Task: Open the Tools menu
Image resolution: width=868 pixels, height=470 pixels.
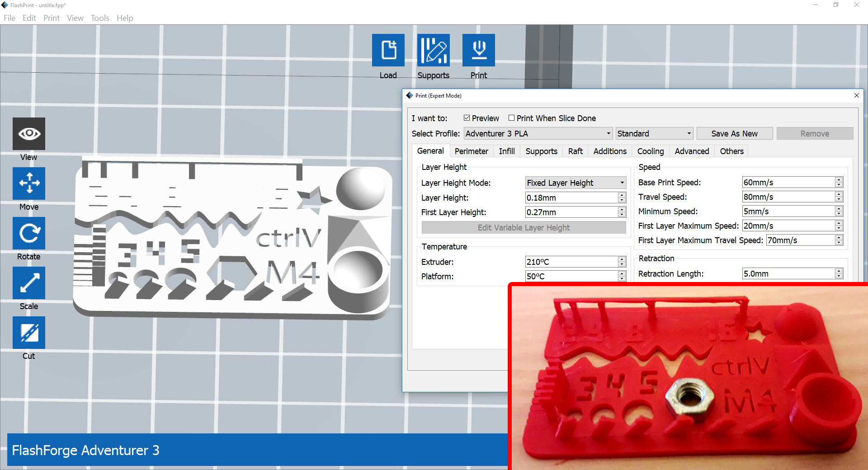Action: pos(99,18)
